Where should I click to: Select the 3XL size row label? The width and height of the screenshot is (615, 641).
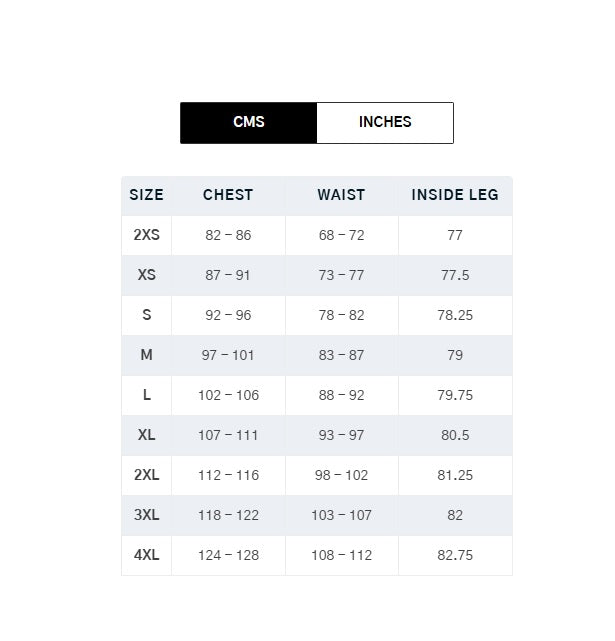click(146, 515)
